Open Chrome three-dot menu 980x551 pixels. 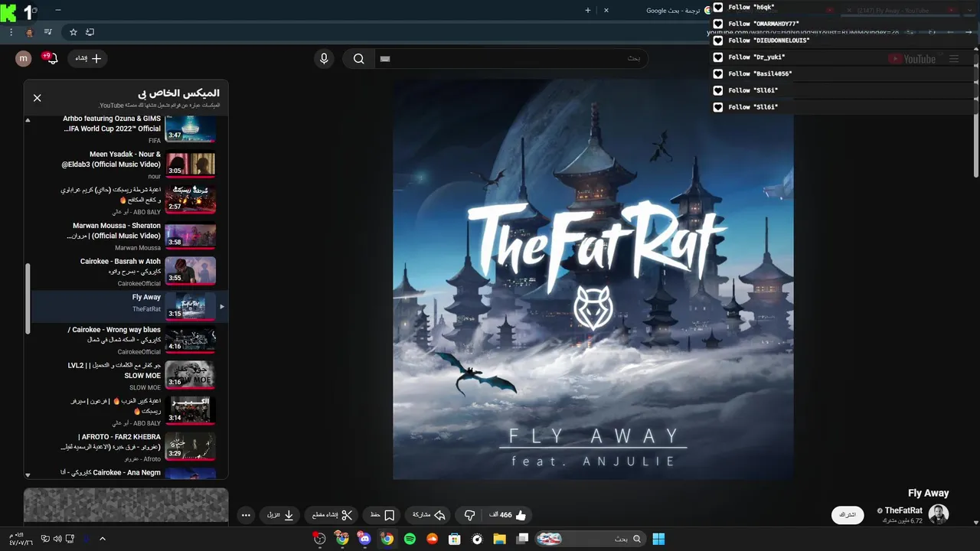[11, 32]
